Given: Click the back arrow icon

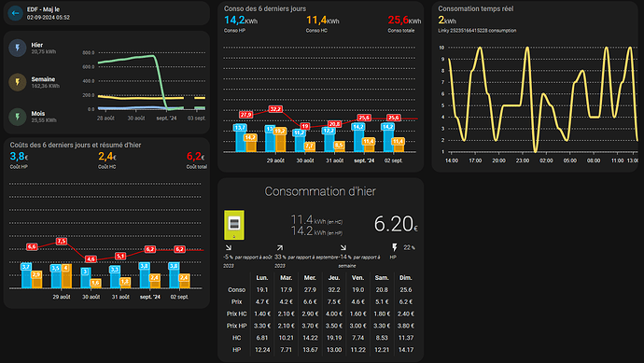Looking at the screenshot, I should (15, 13).
